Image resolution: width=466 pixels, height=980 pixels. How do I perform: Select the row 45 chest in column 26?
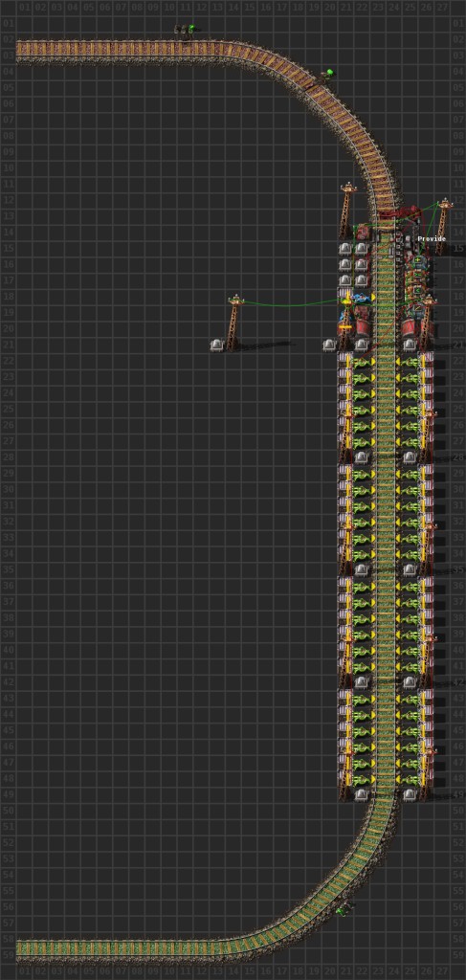pos(426,730)
